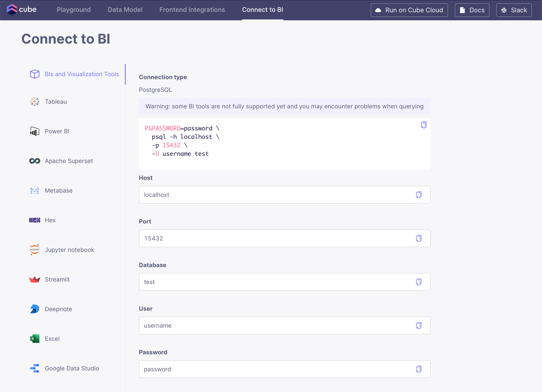Copy the psql command snippet
Viewport: 542px width, 392px height.
click(x=423, y=125)
